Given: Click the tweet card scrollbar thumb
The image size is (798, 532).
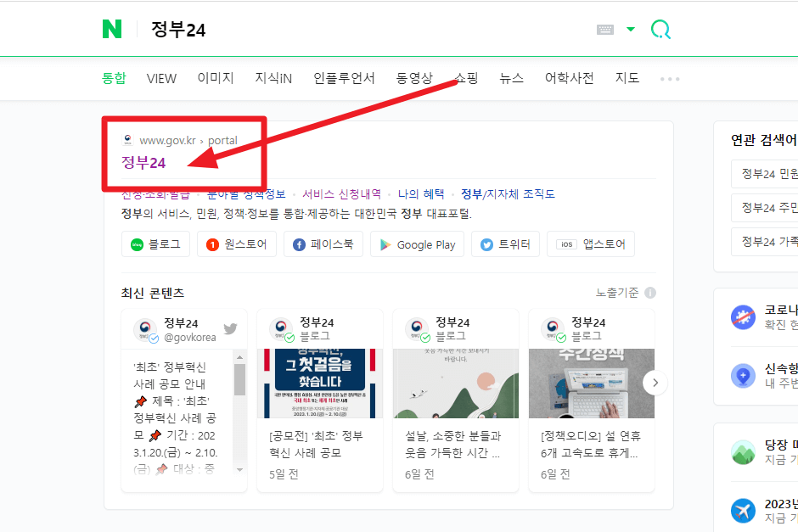Looking at the screenshot, I should 239,379.
